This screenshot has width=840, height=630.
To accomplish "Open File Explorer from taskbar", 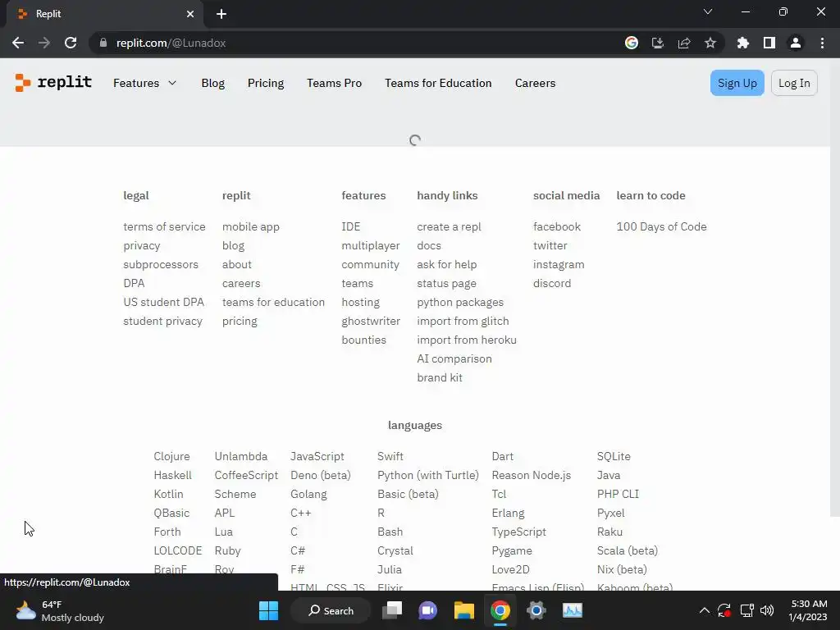I will point(464,610).
